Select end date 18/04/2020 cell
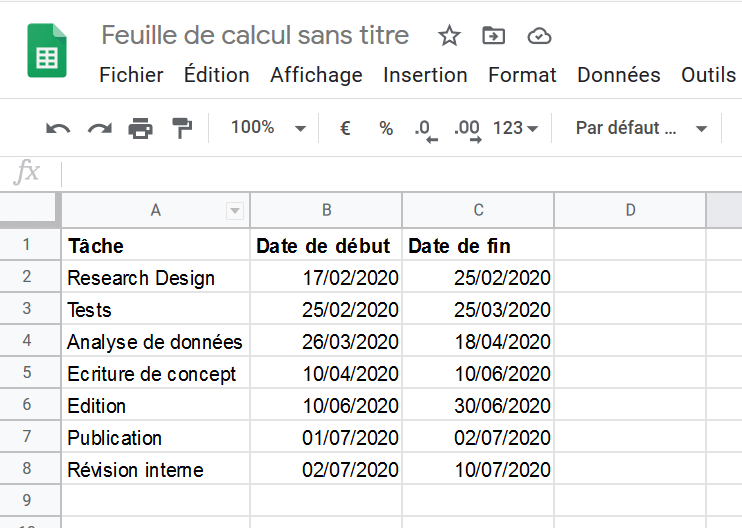This screenshot has width=742, height=528. coord(478,341)
